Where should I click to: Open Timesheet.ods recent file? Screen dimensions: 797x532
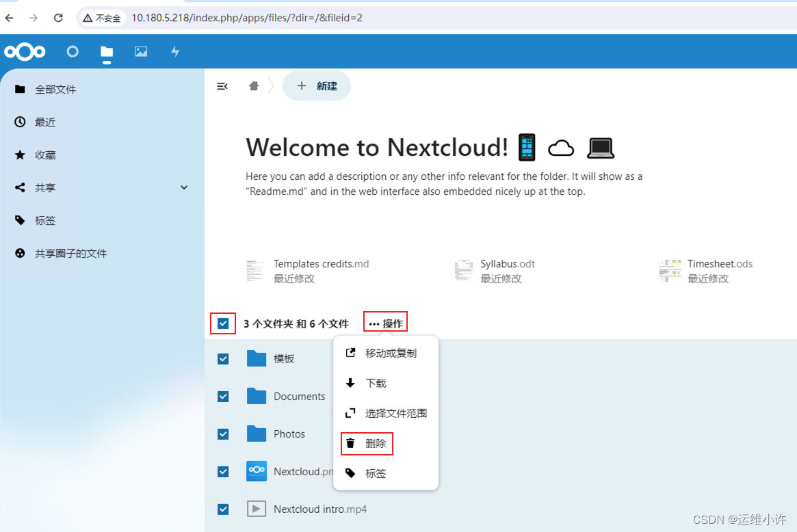tap(706, 271)
